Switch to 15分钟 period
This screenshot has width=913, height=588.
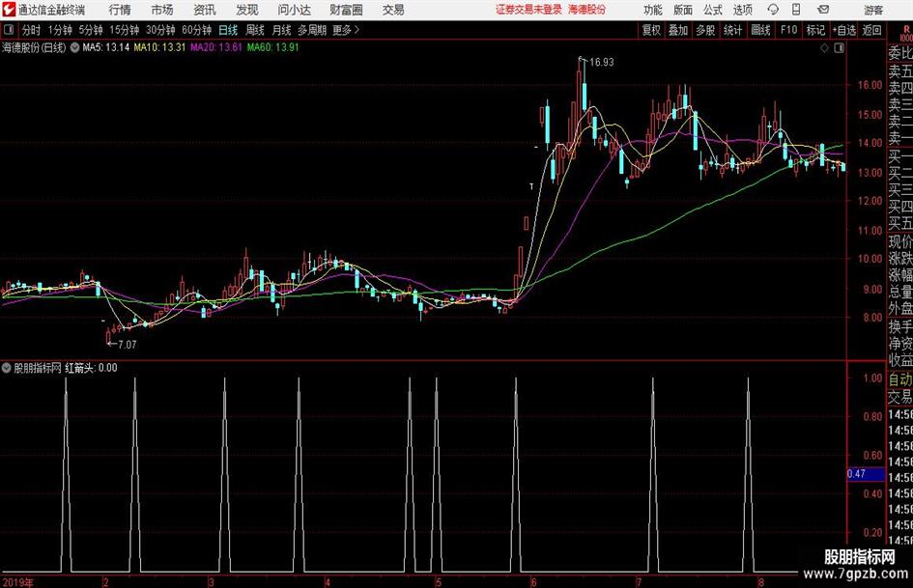pyautogui.click(x=125, y=30)
